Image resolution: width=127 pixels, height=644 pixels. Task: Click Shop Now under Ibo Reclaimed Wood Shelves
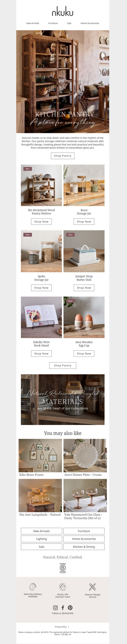point(41,222)
